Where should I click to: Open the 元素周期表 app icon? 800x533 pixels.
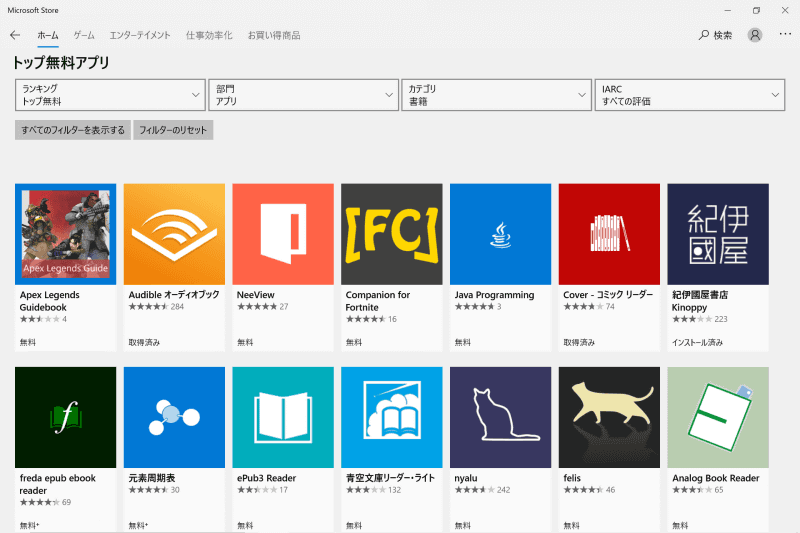174,417
